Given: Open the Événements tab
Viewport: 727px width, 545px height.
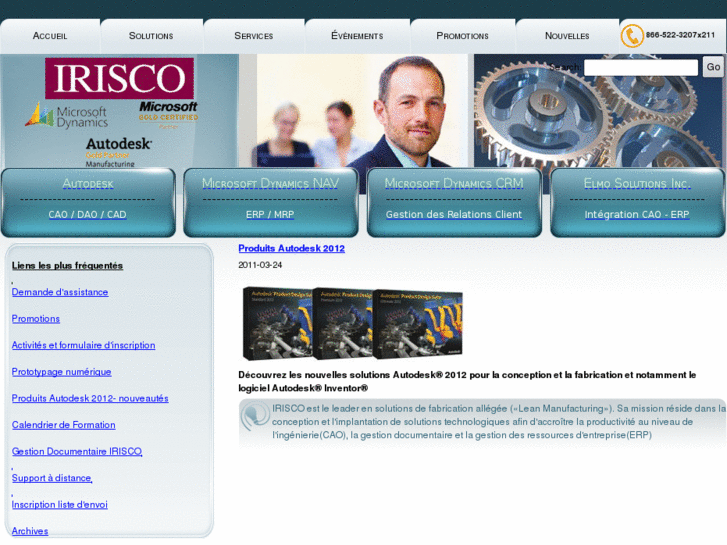Looking at the screenshot, I should [x=357, y=36].
